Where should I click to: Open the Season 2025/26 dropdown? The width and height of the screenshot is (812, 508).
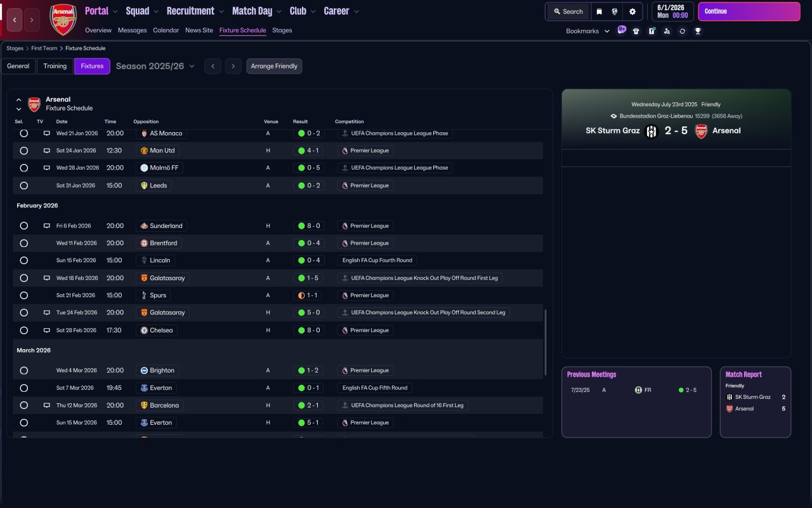(x=155, y=66)
